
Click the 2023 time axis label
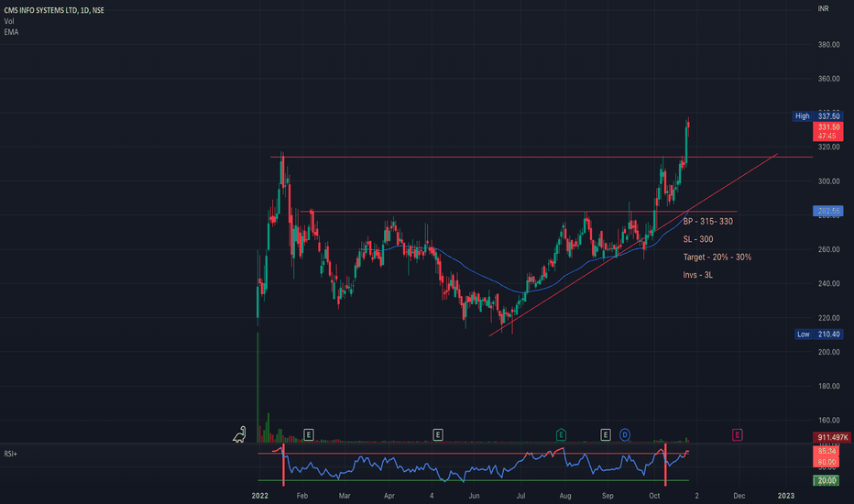(x=786, y=496)
